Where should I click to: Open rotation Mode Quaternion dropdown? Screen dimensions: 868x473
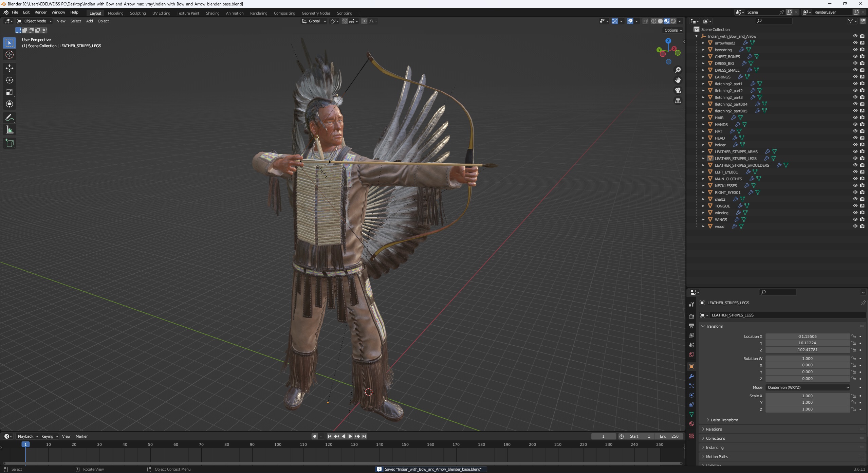tap(807, 387)
